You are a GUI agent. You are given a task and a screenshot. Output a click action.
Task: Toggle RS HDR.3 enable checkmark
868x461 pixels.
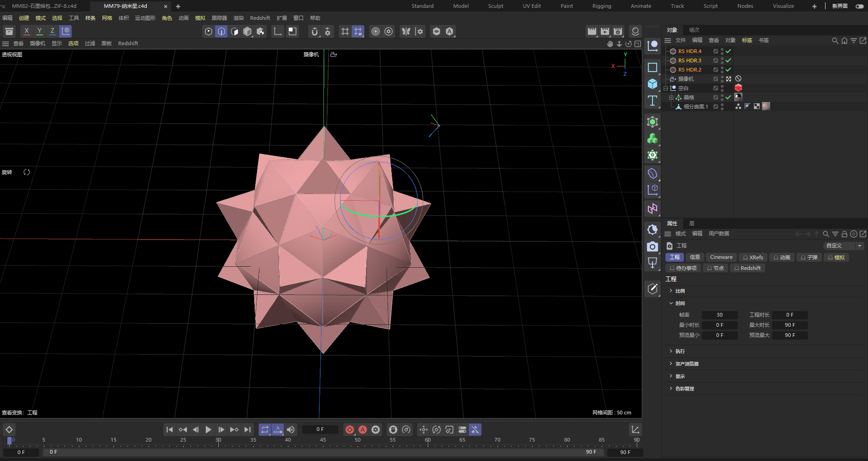click(728, 60)
